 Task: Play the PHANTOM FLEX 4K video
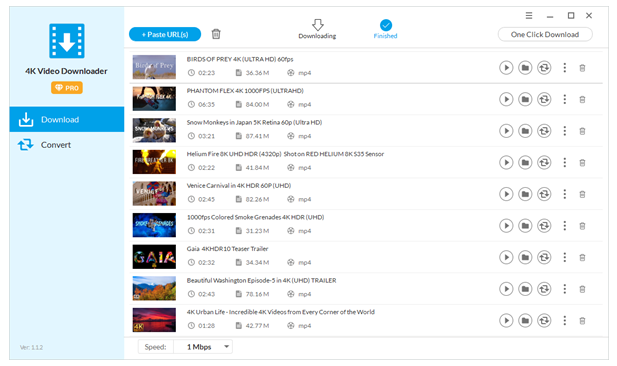tap(506, 99)
